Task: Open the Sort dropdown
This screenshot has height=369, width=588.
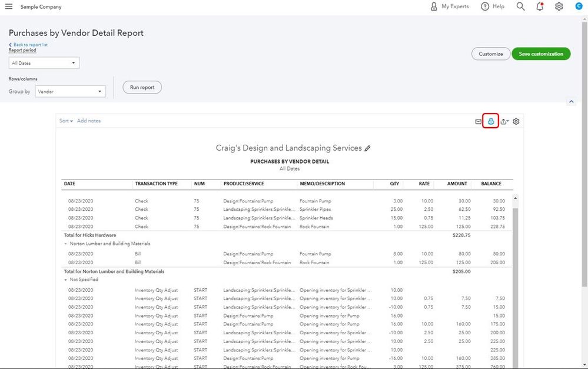Action: click(66, 121)
